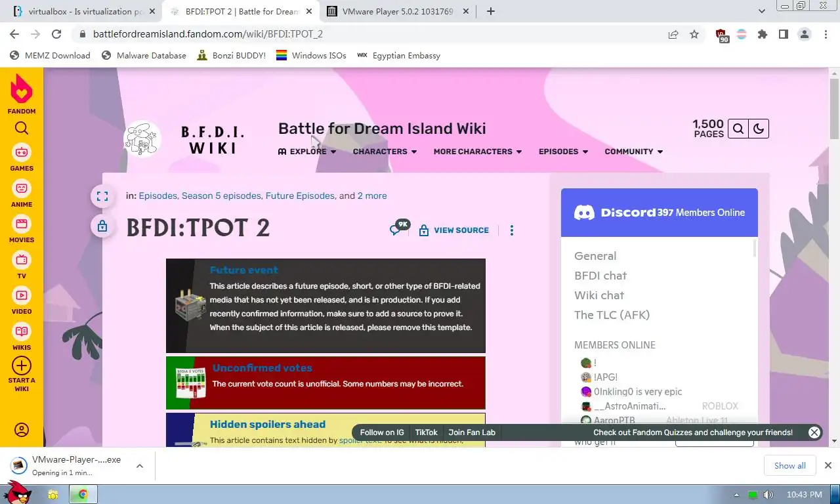The width and height of the screenshot is (840, 504).
Task: Expand the Characters menu
Action: tap(385, 152)
